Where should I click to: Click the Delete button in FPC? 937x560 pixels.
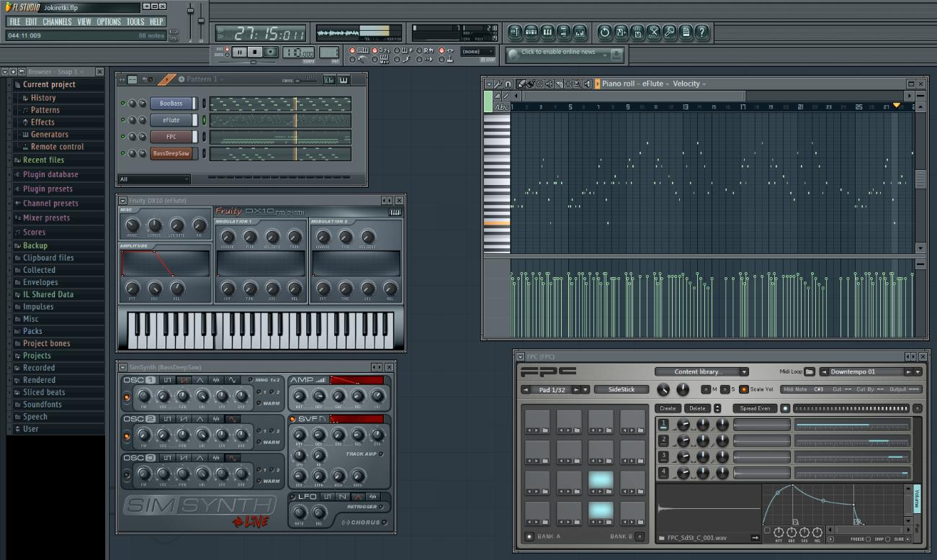click(x=697, y=408)
